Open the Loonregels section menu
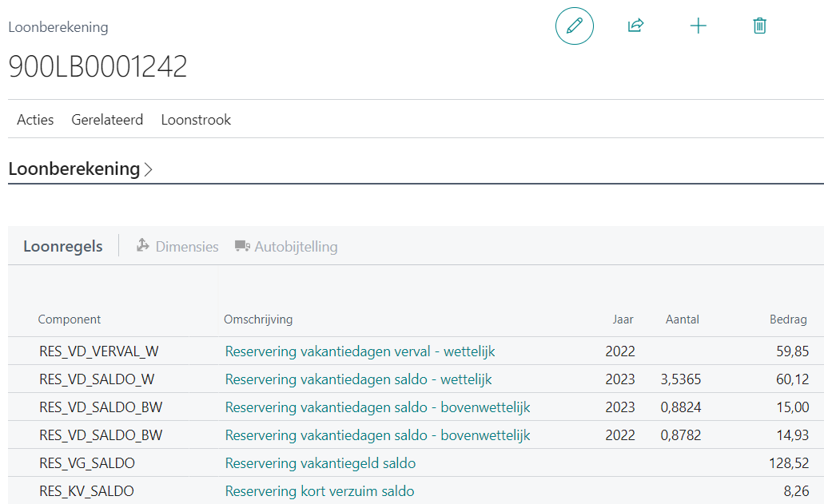Image resolution: width=824 pixels, height=504 pixels. 63,246
